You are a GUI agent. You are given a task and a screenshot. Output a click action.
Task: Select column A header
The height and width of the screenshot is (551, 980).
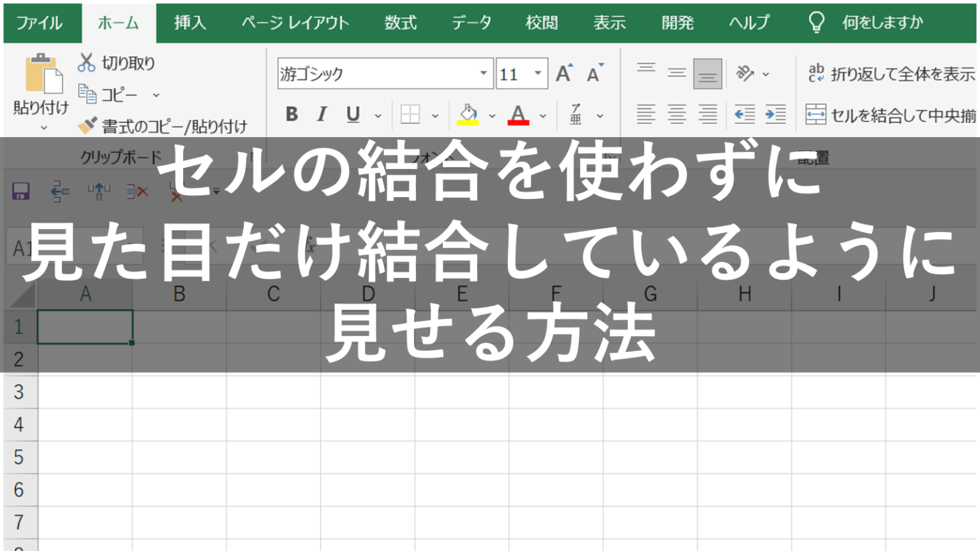[85, 295]
